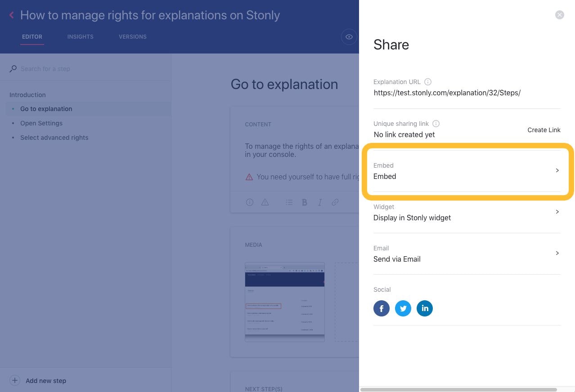Image resolution: width=575 pixels, height=392 pixels.
Task: Insert a link with the link icon
Action: (x=335, y=202)
